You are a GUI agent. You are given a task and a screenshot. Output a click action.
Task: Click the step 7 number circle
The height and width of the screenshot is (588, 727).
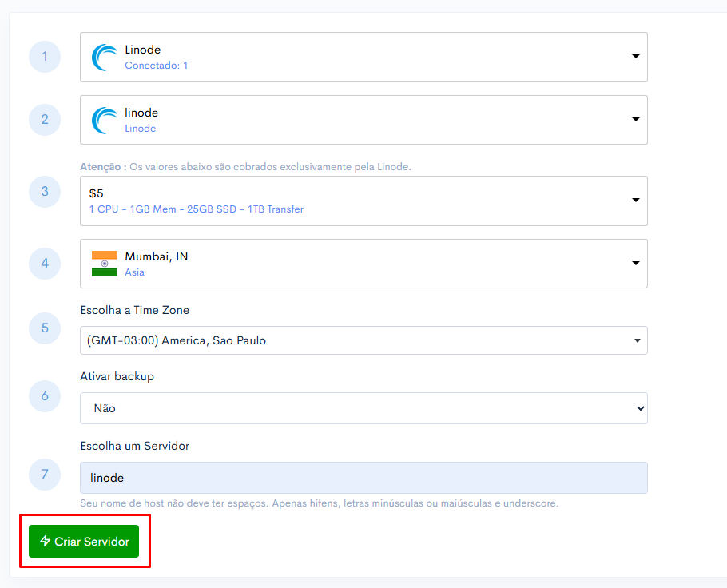45,475
